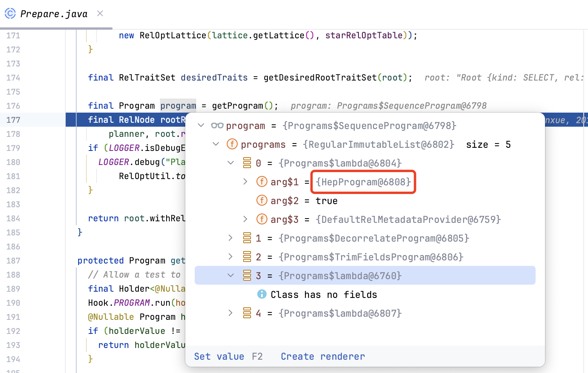
Task: Click line number 181 in the gutter
Action: (x=13, y=176)
